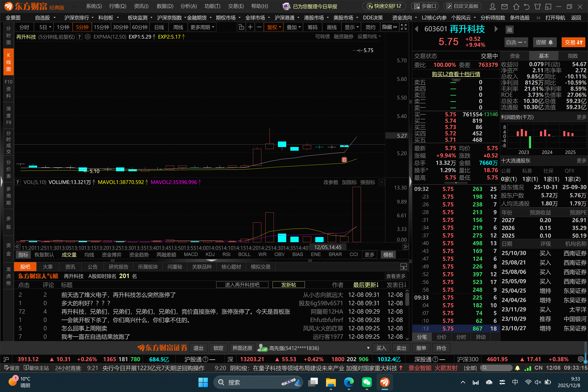Close the VOL indicator panel
The height and width of the screenshot is (392, 588).
click(x=382, y=182)
